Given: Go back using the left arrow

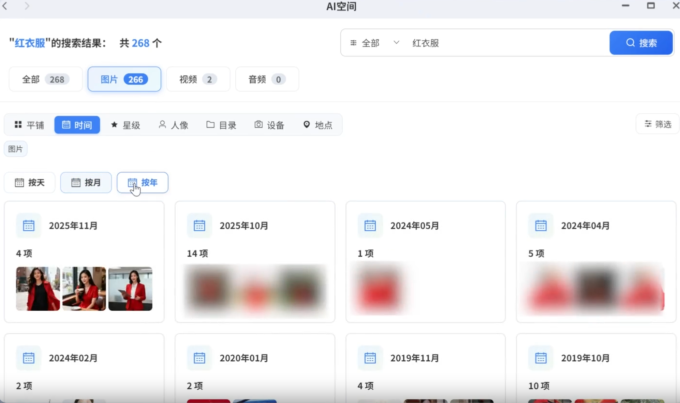Looking at the screenshot, I should tap(5, 6).
